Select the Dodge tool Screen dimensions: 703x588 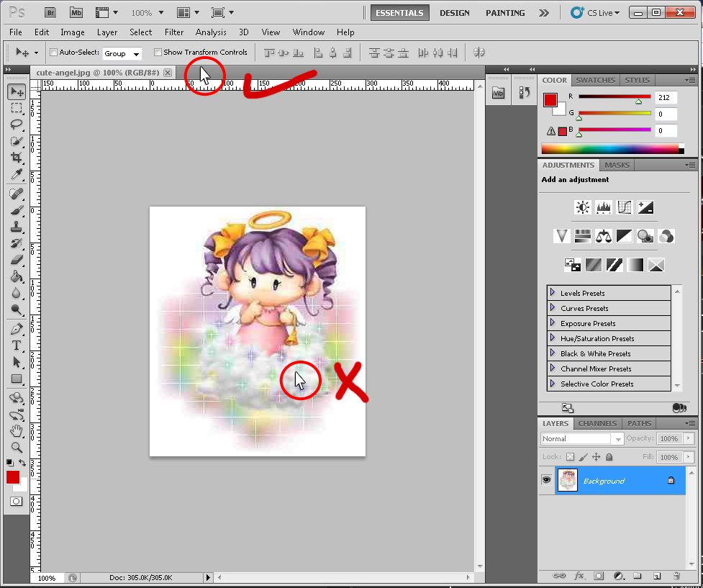(x=17, y=309)
